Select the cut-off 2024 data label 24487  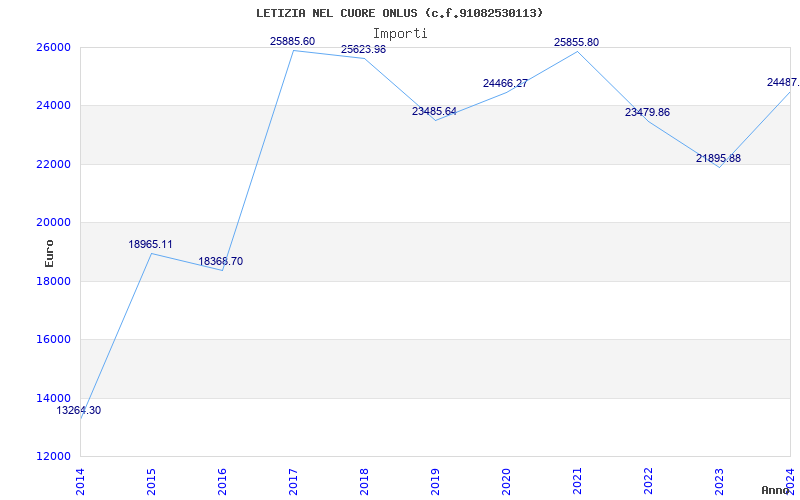783,82
